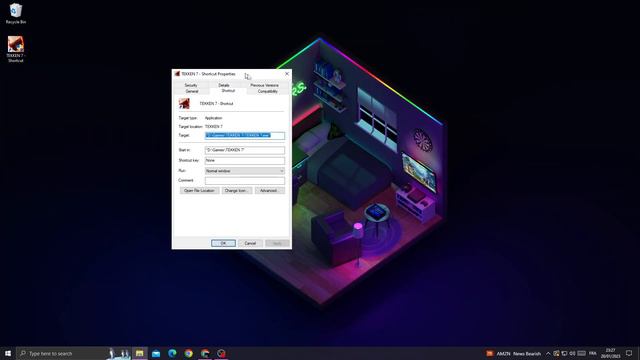Screen dimensions: 640x360
Task: Switch to the Compatibility tab
Action: (x=267, y=91)
